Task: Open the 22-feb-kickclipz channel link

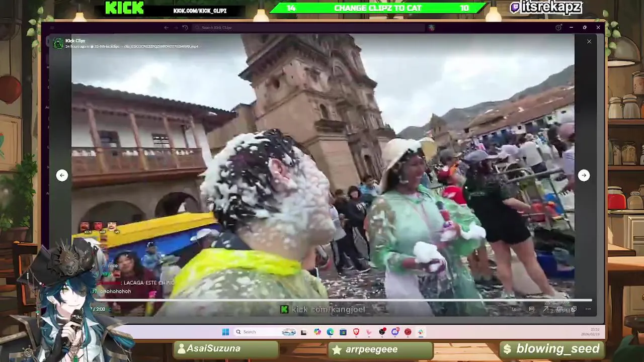Action: pos(106,46)
